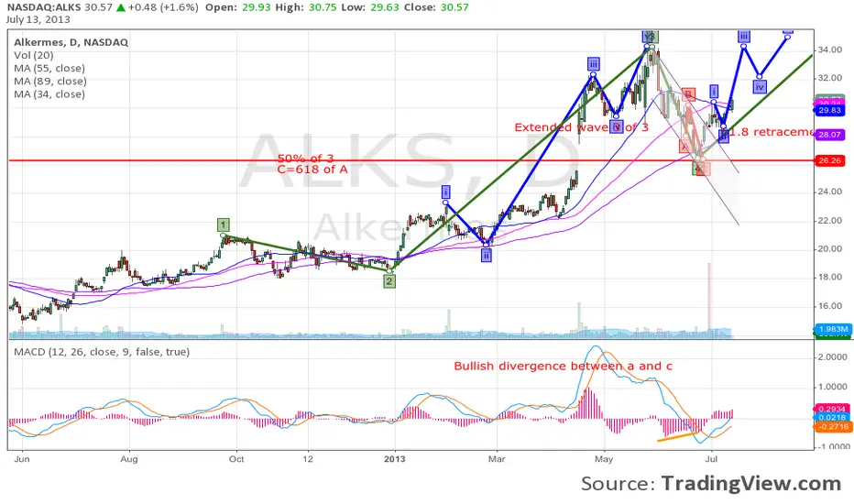Click the 'Vol (20)' indicator legend

click(34, 55)
